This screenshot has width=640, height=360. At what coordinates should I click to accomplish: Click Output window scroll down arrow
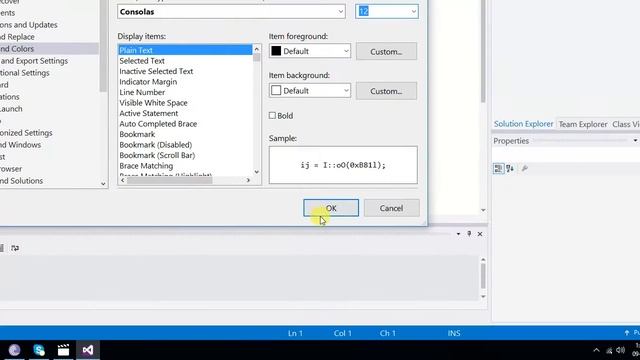click(x=483, y=297)
